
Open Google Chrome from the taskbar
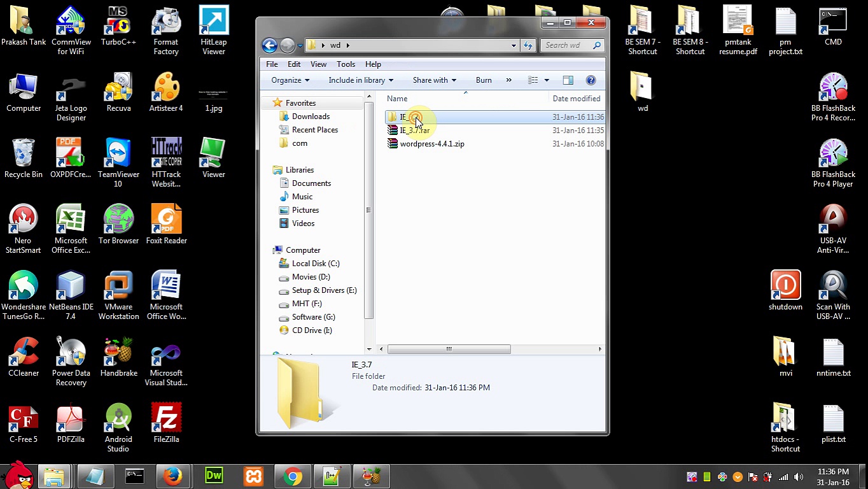293,476
